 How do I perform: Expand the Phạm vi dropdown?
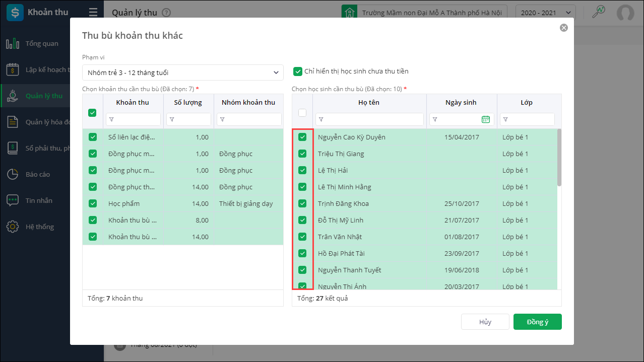[182, 73]
